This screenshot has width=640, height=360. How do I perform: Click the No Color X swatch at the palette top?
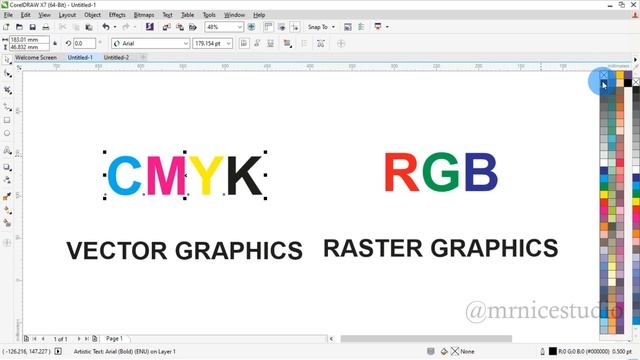pos(604,75)
